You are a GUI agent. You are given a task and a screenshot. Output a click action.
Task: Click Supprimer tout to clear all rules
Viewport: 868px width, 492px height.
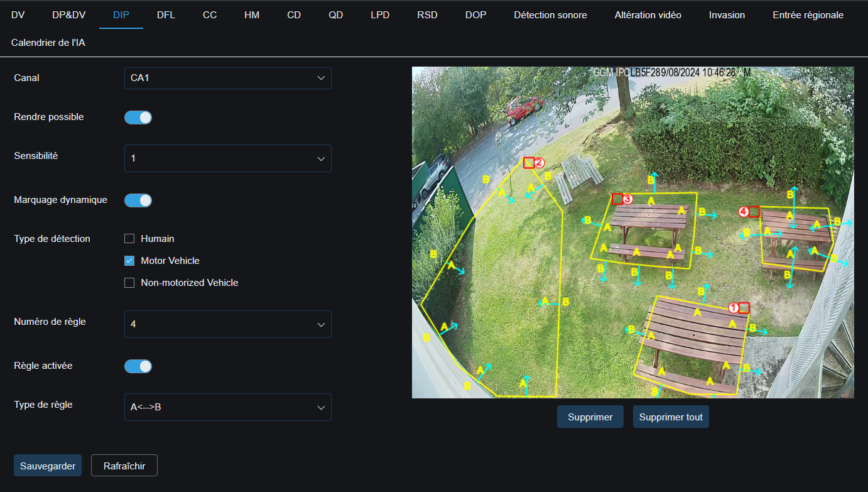670,416
